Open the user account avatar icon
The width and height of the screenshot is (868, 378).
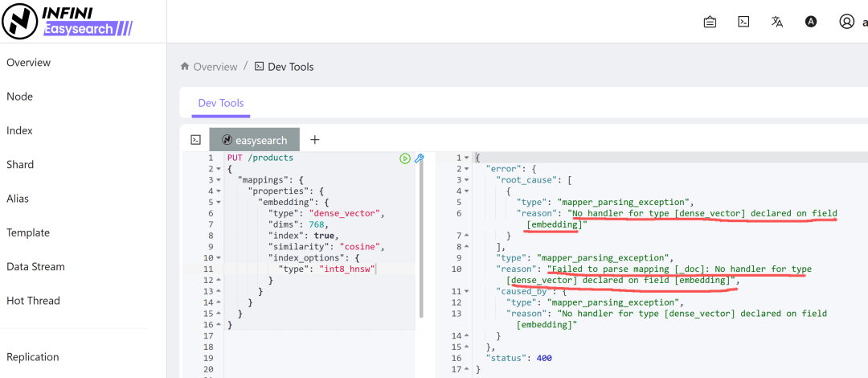click(847, 22)
